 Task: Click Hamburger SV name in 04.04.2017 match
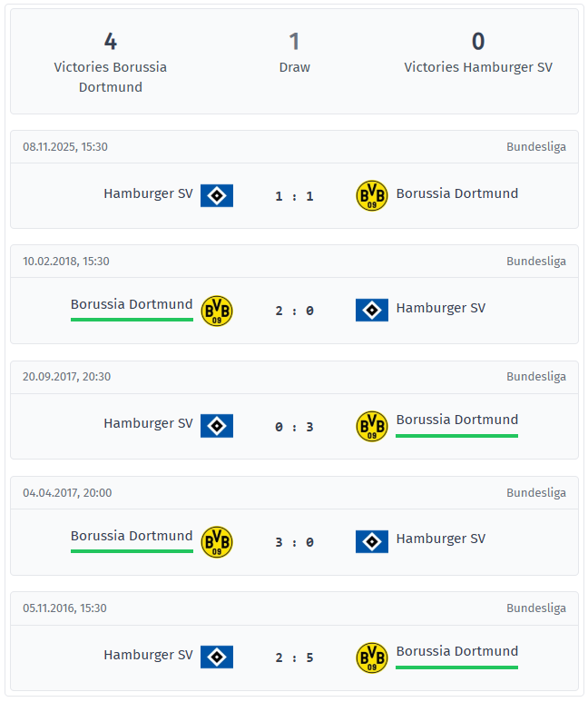pos(441,539)
